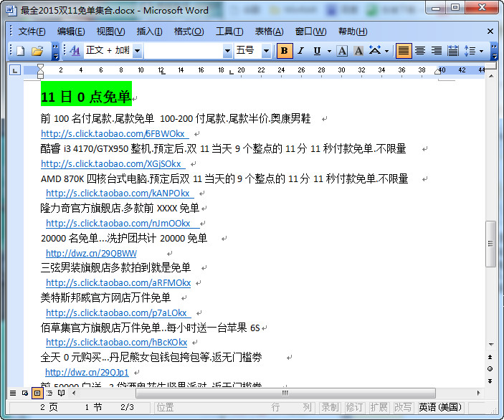504x420 pixels.
Task: Toggle Bold formatting
Action: pos(285,51)
